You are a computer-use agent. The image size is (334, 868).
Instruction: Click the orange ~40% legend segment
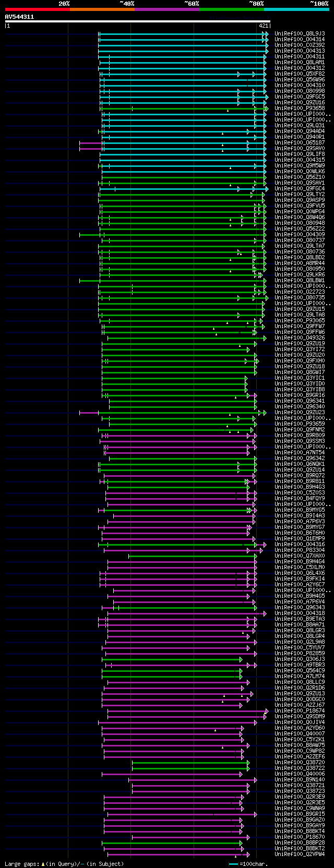coord(102,9)
